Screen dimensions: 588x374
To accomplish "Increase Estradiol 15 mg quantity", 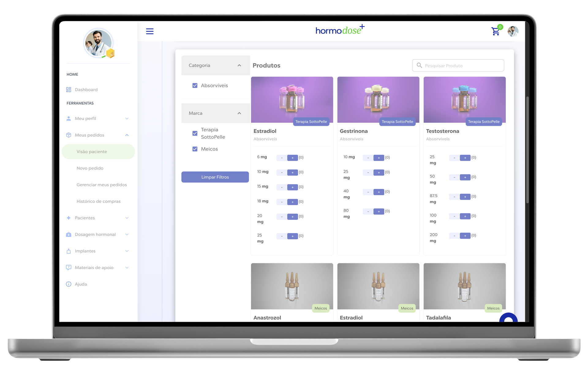I will click(292, 187).
